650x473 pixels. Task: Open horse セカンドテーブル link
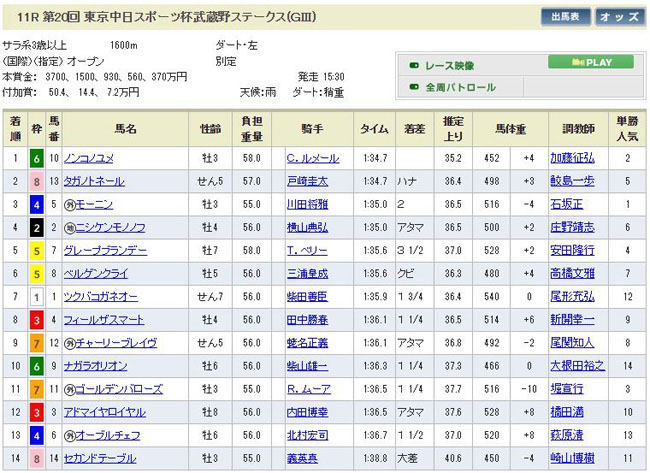(x=99, y=458)
